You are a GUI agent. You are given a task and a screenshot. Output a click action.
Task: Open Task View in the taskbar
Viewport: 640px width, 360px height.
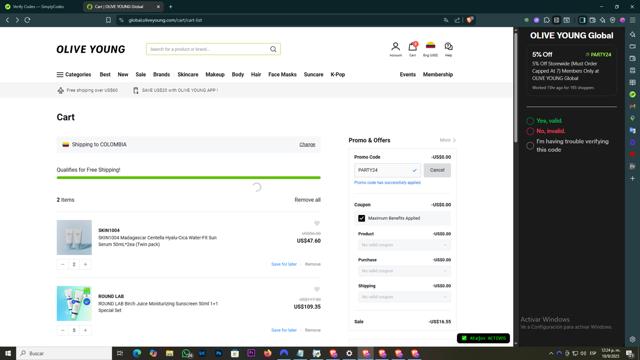pyautogui.click(x=120, y=353)
